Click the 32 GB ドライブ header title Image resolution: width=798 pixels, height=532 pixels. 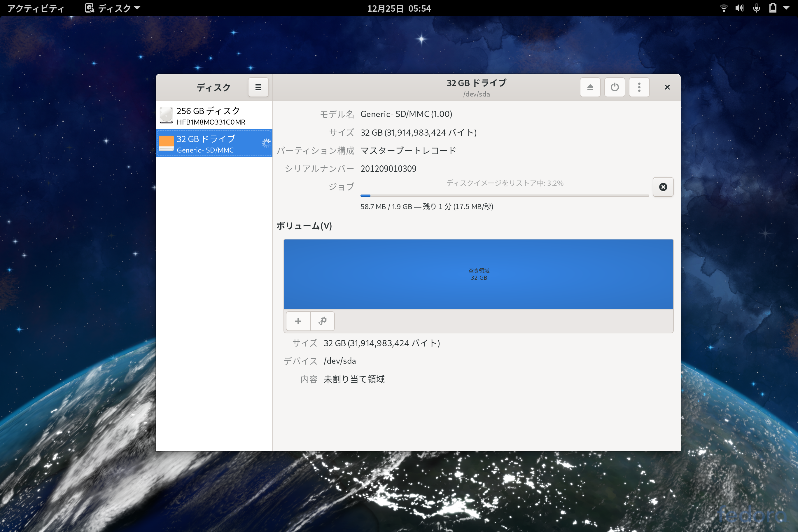tap(476, 83)
